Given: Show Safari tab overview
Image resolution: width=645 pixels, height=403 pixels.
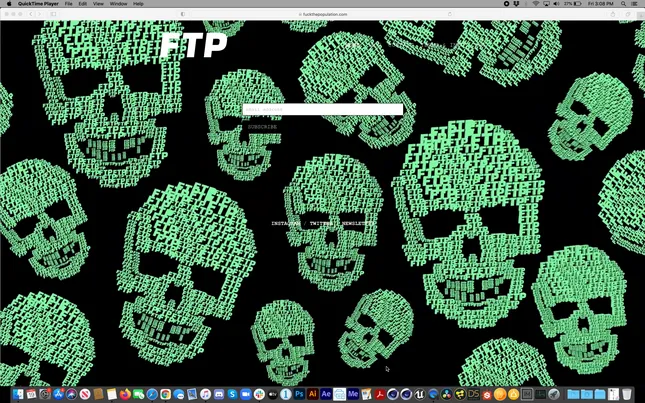Looking at the screenshot, I should [628, 14].
